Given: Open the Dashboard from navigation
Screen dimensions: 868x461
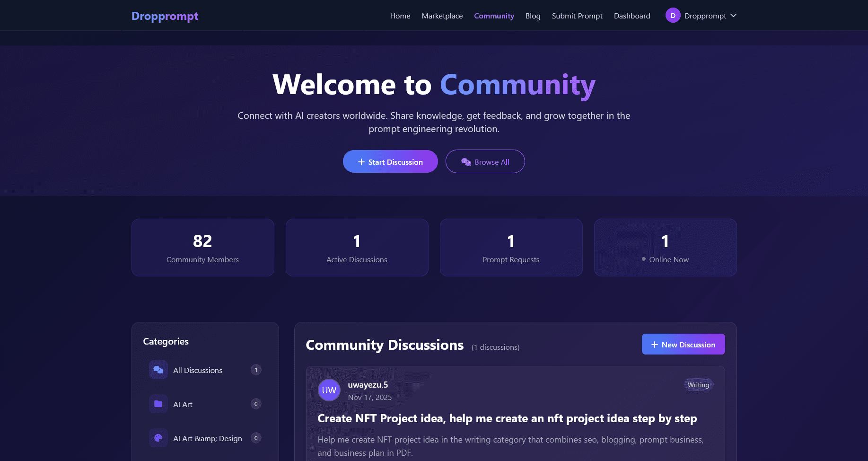Looking at the screenshot, I should (x=631, y=16).
